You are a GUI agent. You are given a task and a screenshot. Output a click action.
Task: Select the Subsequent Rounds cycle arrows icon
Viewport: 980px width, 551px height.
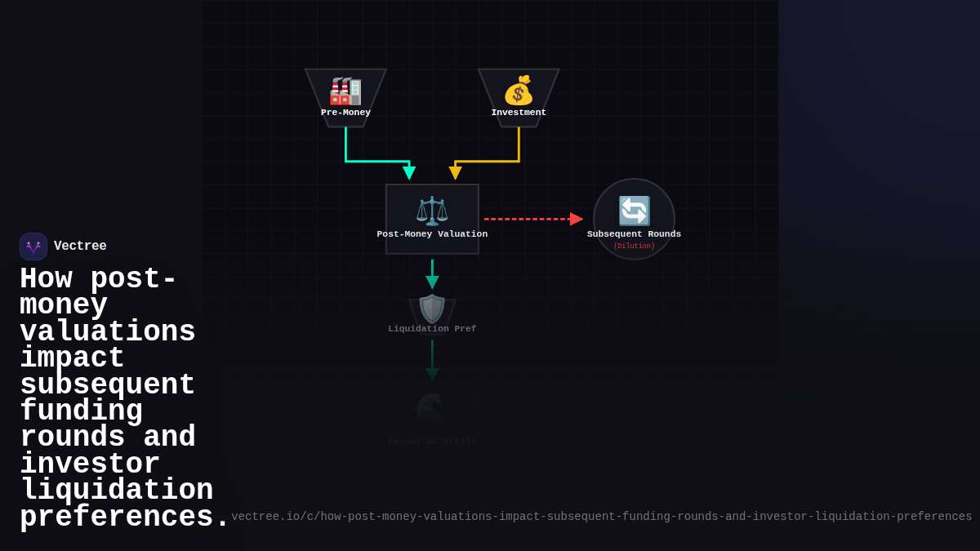click(634, 211)
